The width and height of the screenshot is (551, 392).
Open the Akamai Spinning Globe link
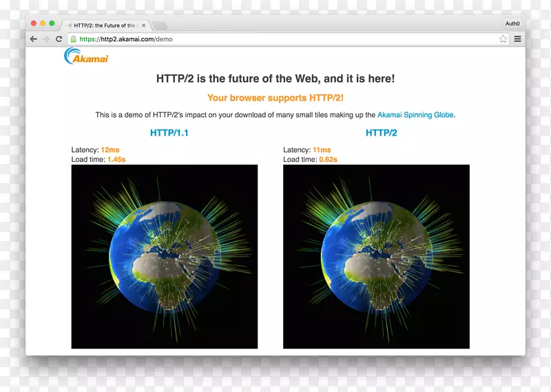415,115
